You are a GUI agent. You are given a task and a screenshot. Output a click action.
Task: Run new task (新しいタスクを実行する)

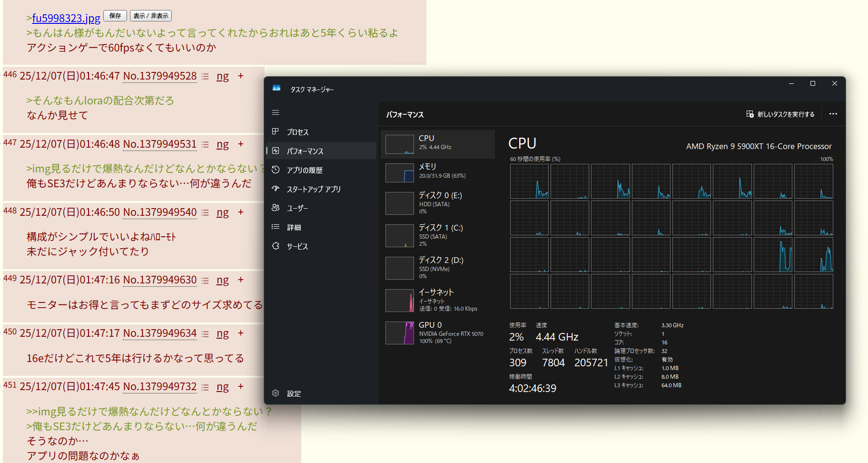pyautogui.click(x=780, y=114)
